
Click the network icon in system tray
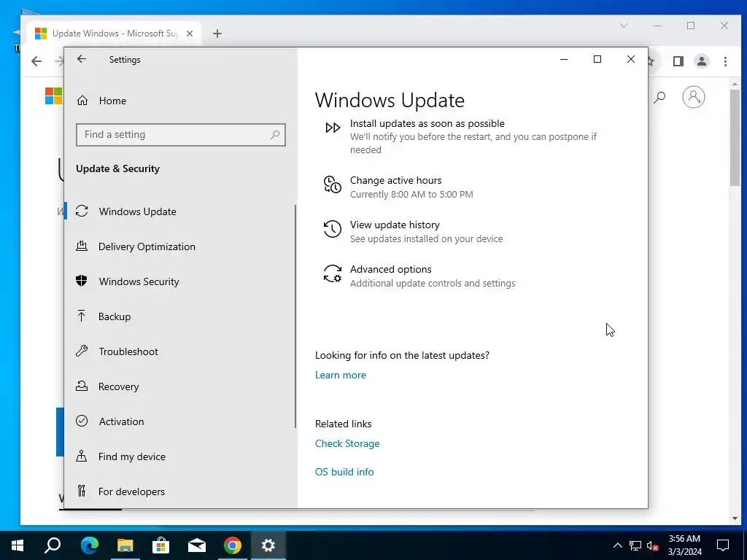coord(635,545)
